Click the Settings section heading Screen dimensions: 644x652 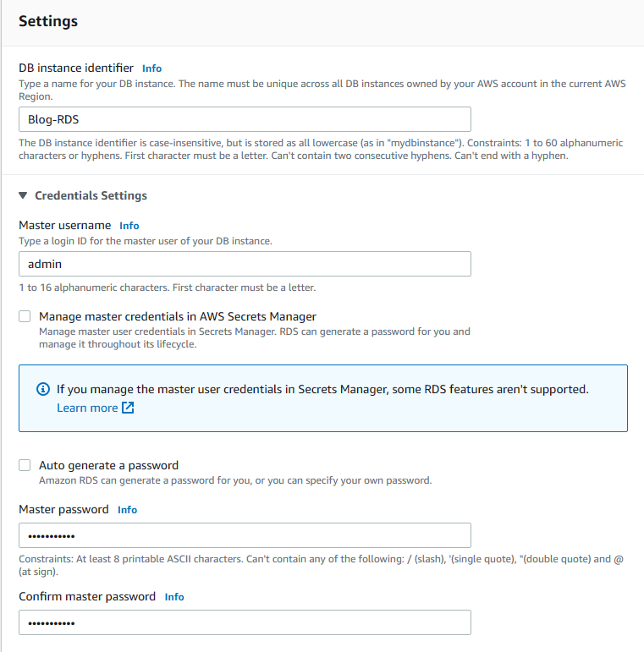48,21
